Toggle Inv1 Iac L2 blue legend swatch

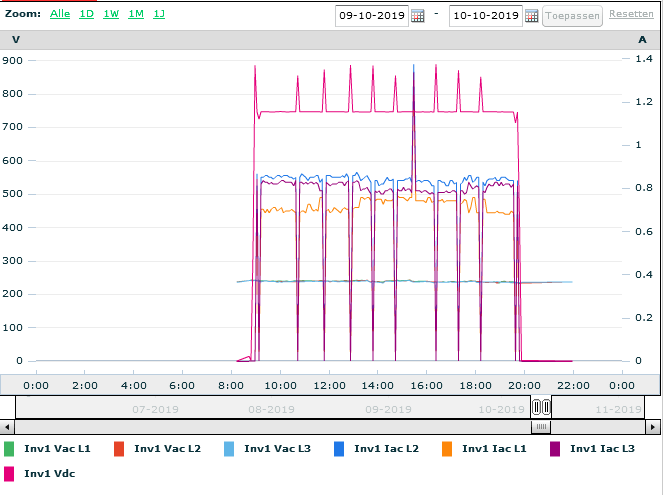339,449
